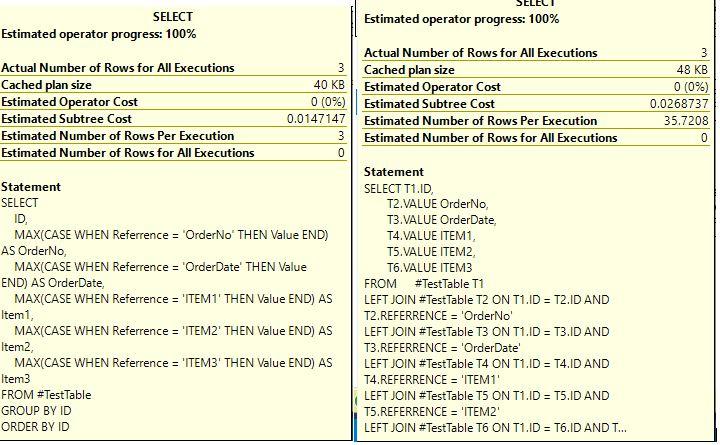Click the 'FROM #TestTable' line in left statement
Viewport: 720px width, 445px height.
pos(46,395)
